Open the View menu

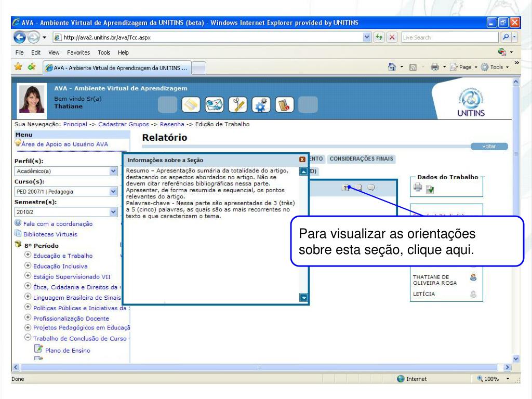tap(54, 52)
